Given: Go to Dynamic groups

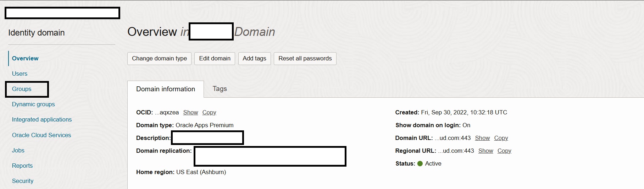Looking at the screenshot, I should tap(33, 104).
